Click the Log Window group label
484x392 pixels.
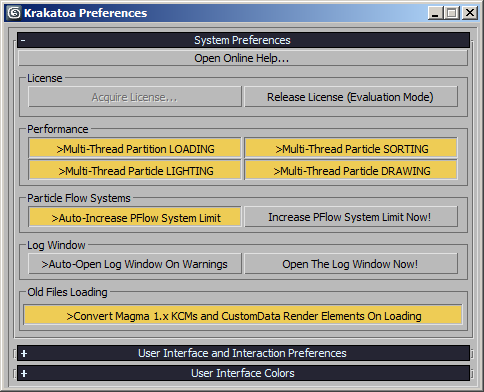pyautogui.click(x=56, y=245)
